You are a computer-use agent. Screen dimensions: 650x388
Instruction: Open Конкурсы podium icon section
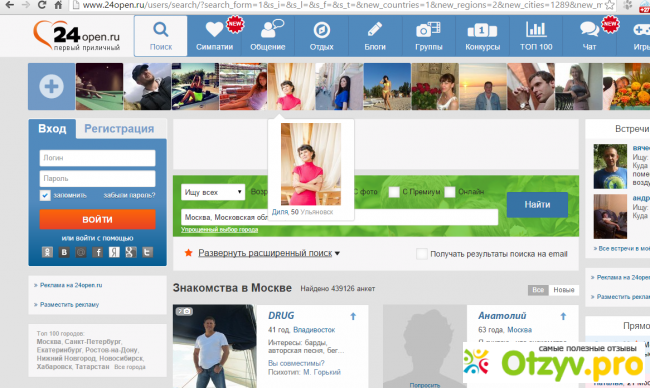pos(483,36)
